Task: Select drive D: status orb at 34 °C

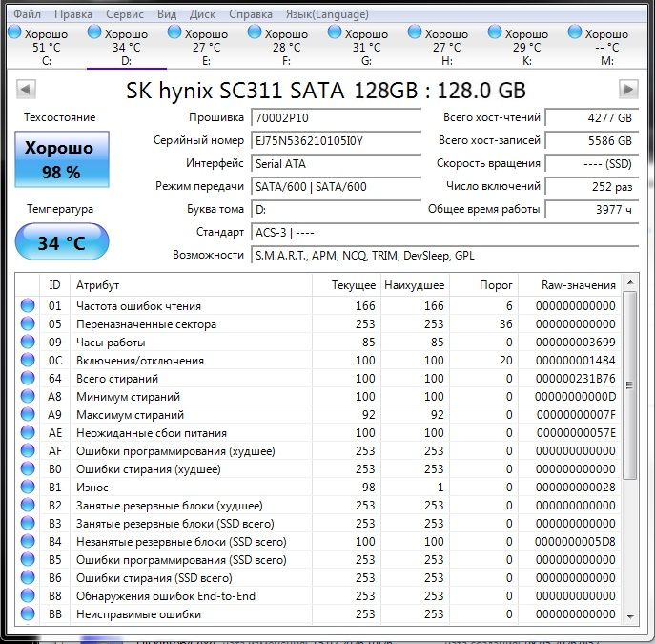Action: [x=94, y=32]
